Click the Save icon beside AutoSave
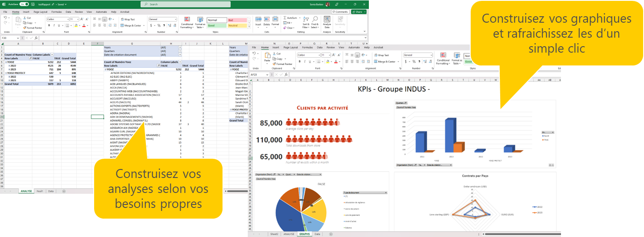Screen dimensions: 644x237 33,4
